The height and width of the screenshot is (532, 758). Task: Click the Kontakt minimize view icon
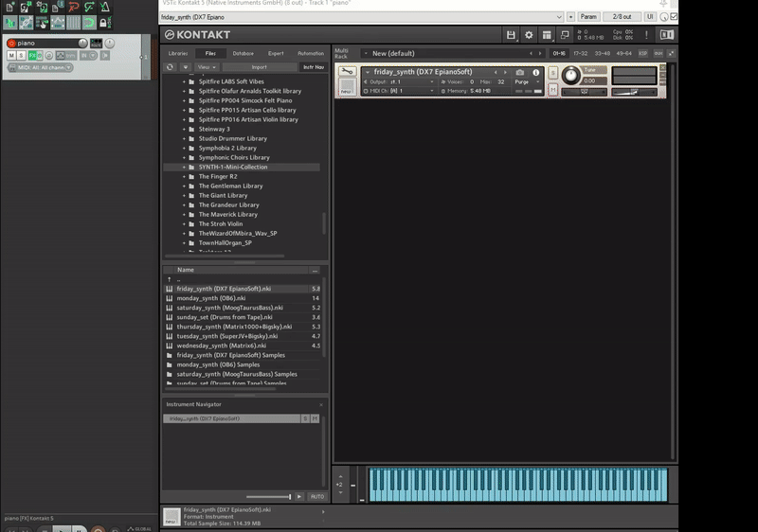[565, 35]
